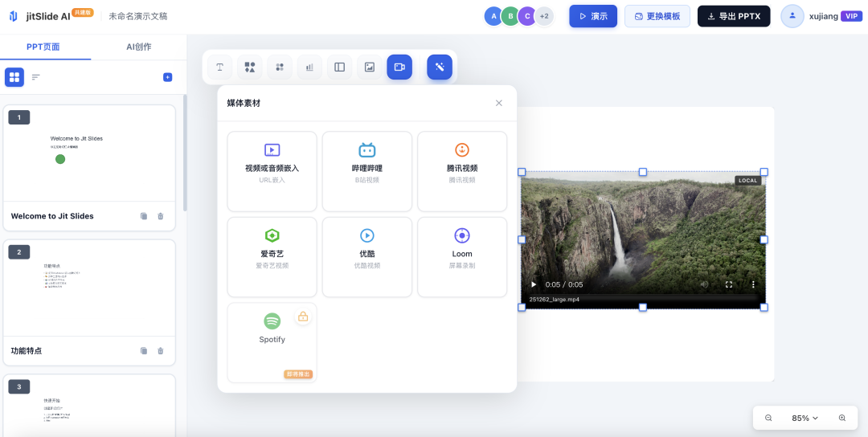Screen dimensions: 868x437
Task: Choose the 腾讯视频 card
Action: point(462,171)
